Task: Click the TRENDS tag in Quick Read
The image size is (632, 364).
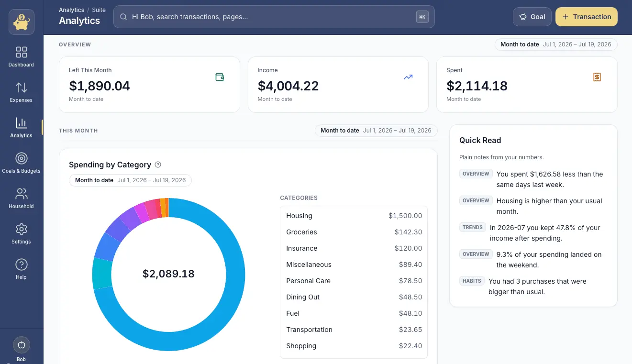Action: click(473, 228)
